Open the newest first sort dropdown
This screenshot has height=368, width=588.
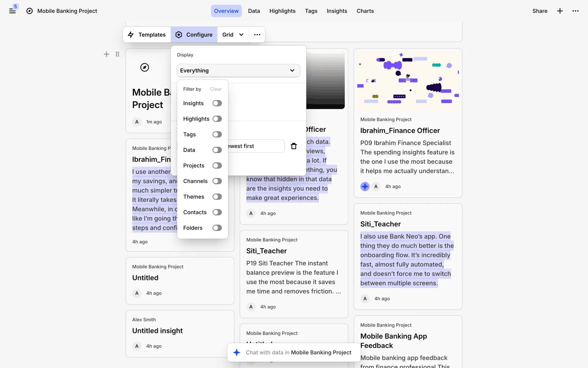pos(256,146)
